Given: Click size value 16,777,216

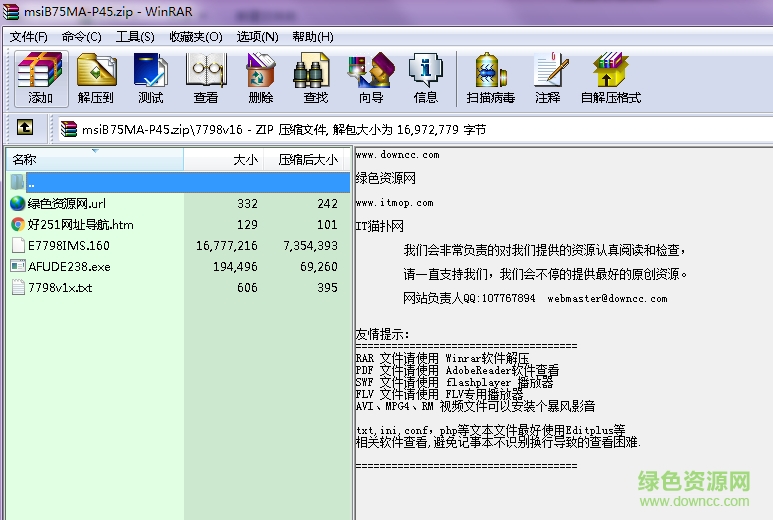Looking at the screenshot, I should (227, 245).
